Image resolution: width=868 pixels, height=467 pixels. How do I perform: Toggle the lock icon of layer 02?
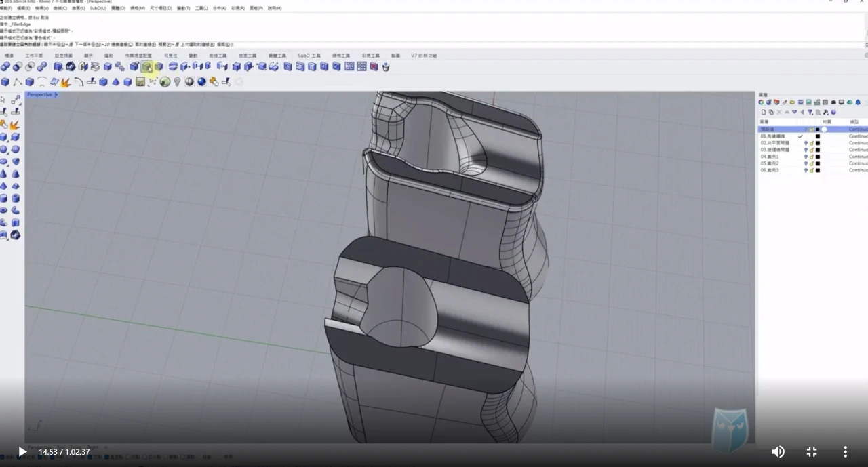click(812, 143)
